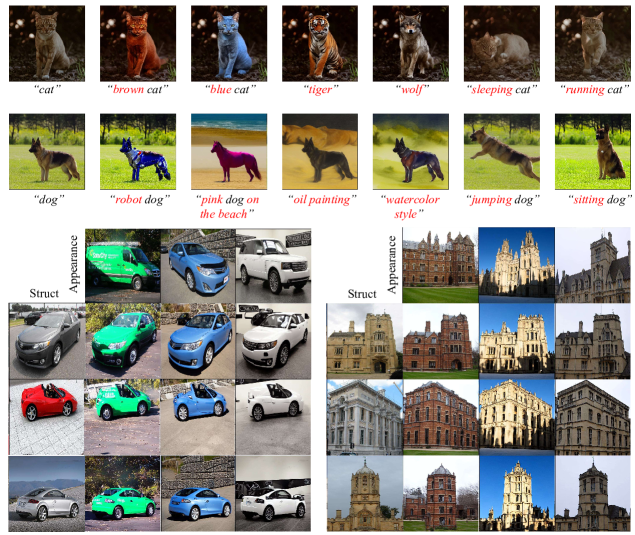Choose the generated white convertible image
Image resolution: width=635 pixels, height=535 pixels.
pos(273,417)
